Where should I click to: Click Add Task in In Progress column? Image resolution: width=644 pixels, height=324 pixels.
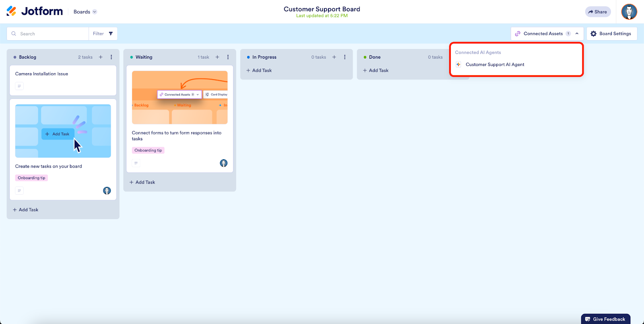click(259, 70)
